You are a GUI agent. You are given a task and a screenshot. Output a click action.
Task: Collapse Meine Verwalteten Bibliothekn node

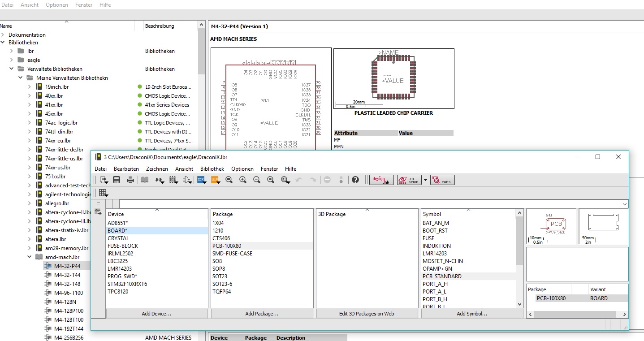[x=21, y=78]
